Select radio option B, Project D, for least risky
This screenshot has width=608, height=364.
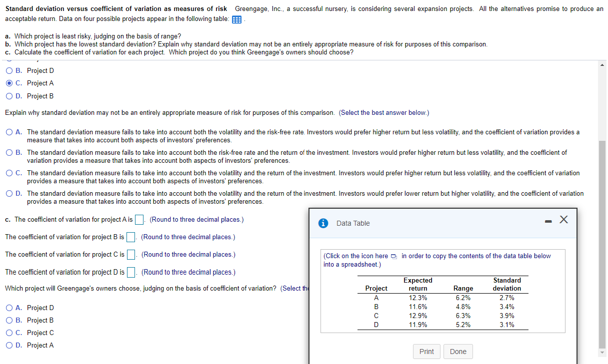click(x=8, y=70)
